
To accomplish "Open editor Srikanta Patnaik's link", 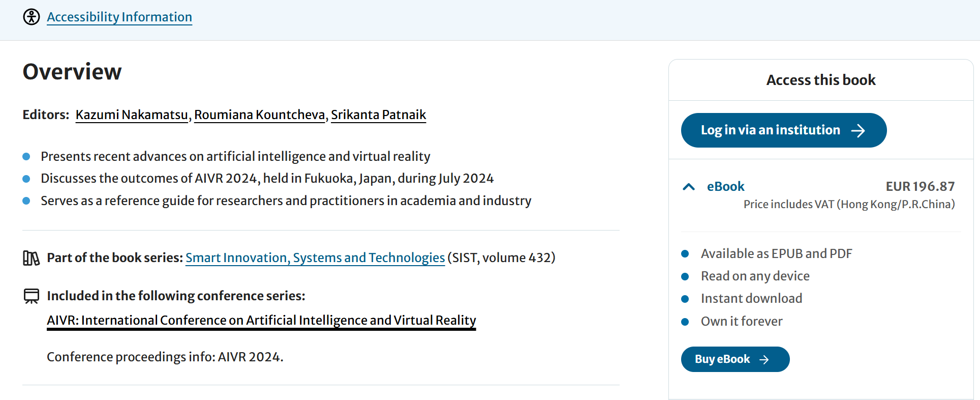I will pos(378,115).
